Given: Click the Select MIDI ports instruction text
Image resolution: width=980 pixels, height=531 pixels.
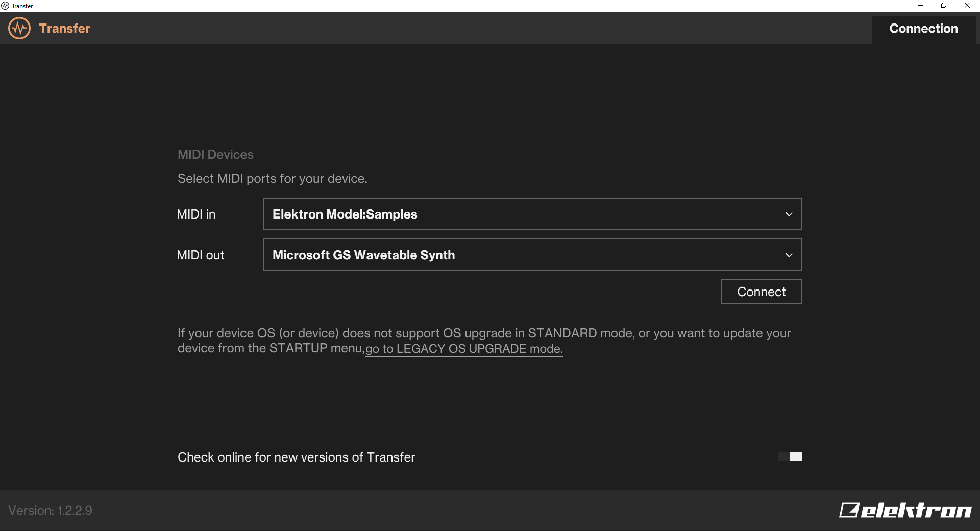Looking at the screenshot, I should (272, 179).
